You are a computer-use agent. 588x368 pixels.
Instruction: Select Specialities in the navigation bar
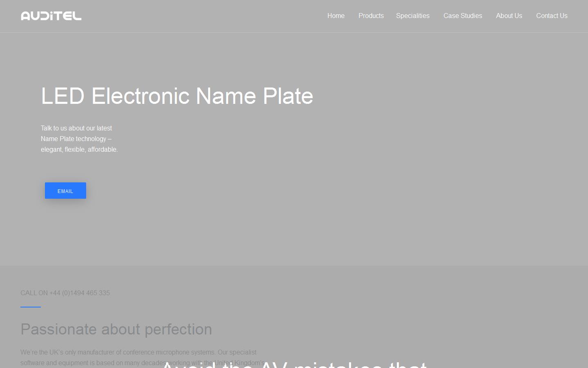[x=412, y=16]
